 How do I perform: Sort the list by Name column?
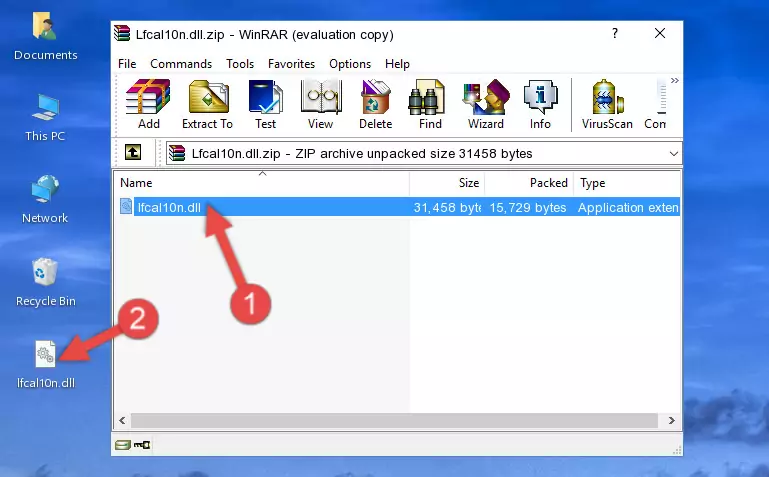262,183
